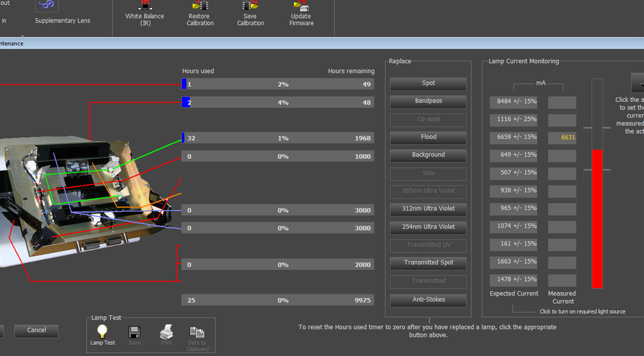Turn on the 938 +/- 15% light source
Image resolution: width=644 pixels, height=356 pixels.
513,191
